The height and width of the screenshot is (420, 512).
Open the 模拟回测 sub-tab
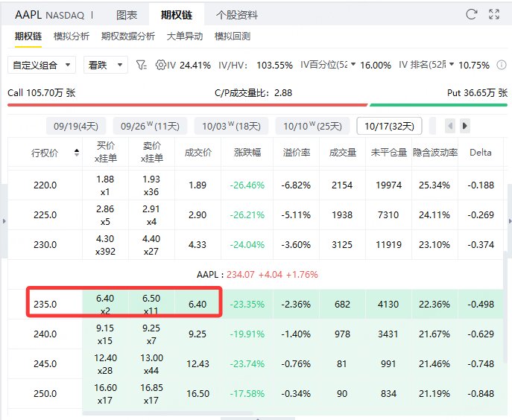point(233,36)
